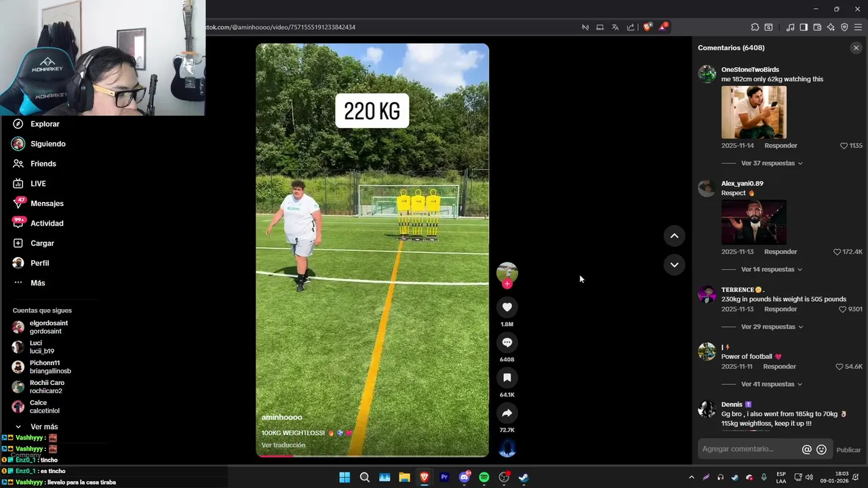The width and height of the screenshot is (868, 488).
Task: Toggle the browser sidebar panel icon
Action: pyautogui.click(x=804, y=27)
